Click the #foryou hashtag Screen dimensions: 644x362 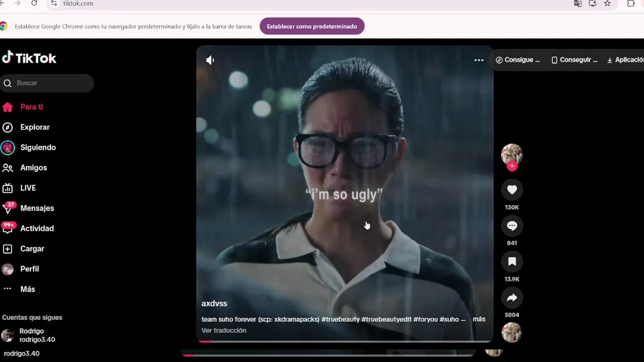pyautogui.click(x=426, y=319)
